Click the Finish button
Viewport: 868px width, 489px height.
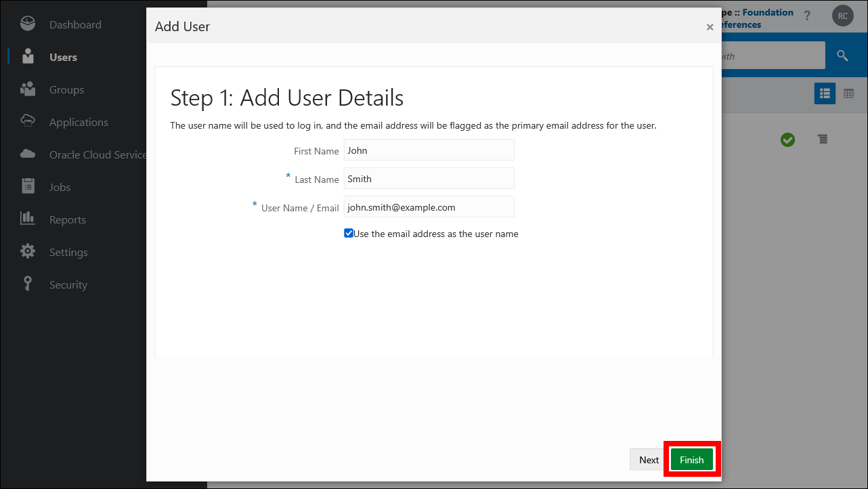[691, 459]
